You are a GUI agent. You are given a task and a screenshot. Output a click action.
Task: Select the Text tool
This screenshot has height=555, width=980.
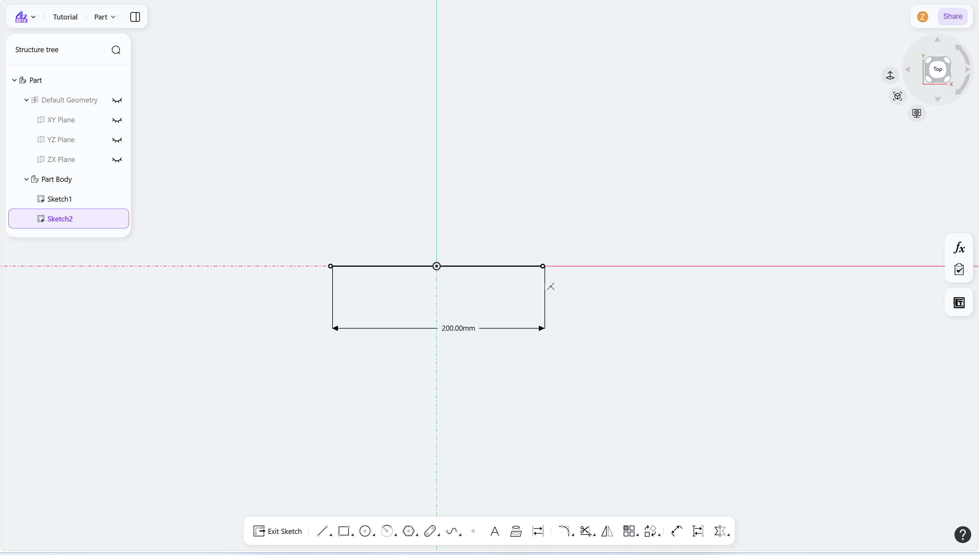pyautogui.click(x=494, y=531)
